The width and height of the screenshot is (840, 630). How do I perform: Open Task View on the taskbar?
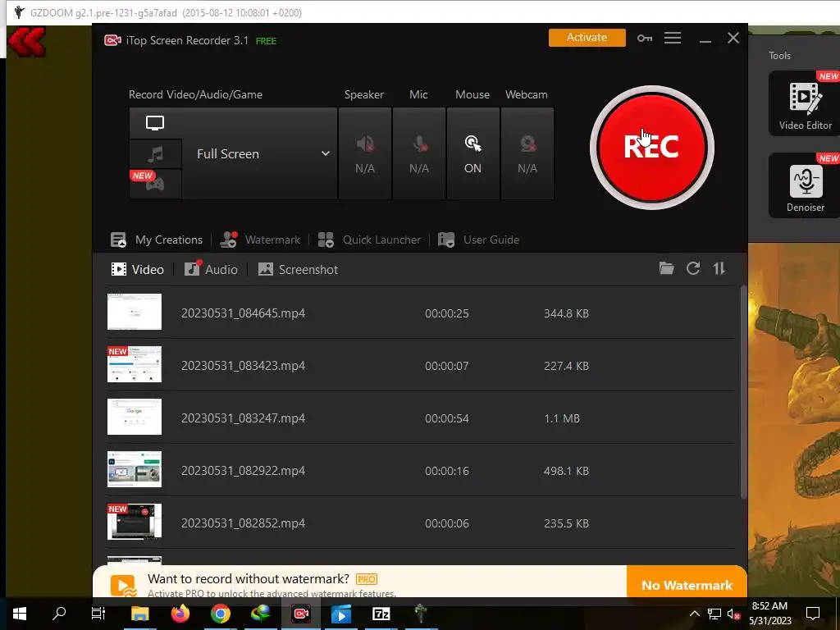98,614
